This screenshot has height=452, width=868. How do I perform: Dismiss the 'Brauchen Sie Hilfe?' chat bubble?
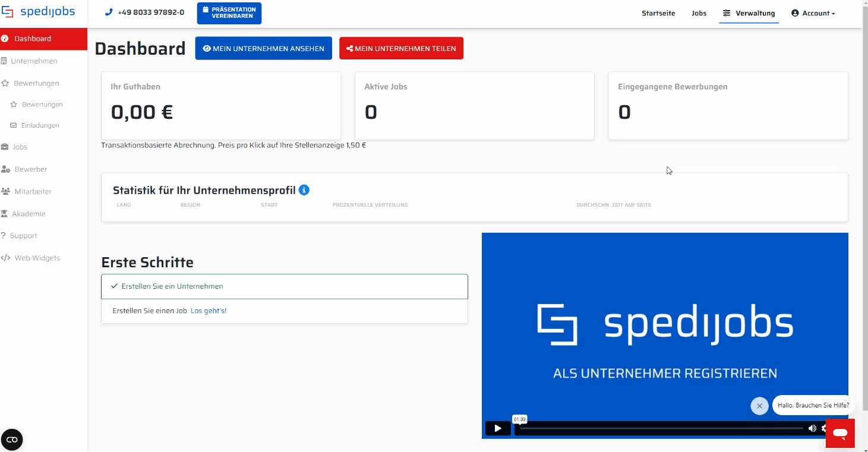point(759,406)
